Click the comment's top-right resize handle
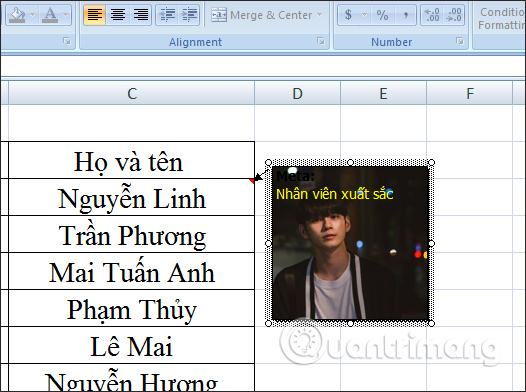Viewport: 526px width, 392px height. [432, 163]
